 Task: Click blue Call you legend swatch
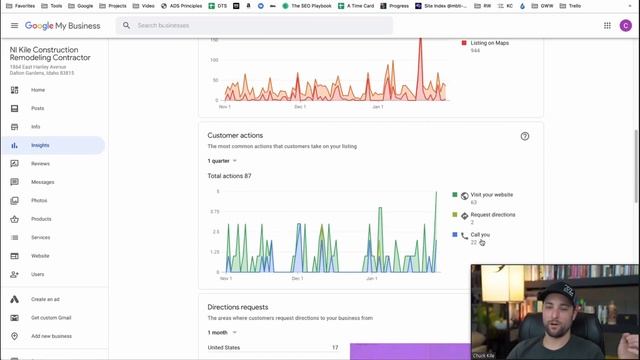pyautogui.click(x=455, y=235)
